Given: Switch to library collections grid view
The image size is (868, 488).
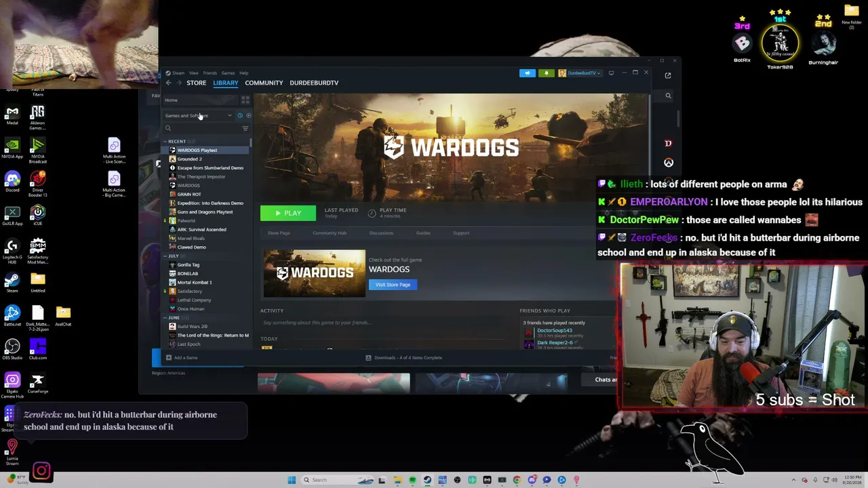Looking at the screenshot, I should pyautogui.click(x=245, y=100).
